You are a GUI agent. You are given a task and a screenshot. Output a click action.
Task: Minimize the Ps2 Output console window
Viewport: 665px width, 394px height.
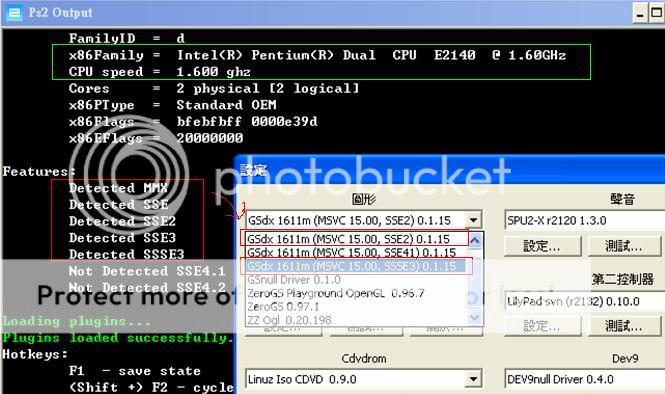click(x=640, y=14)
